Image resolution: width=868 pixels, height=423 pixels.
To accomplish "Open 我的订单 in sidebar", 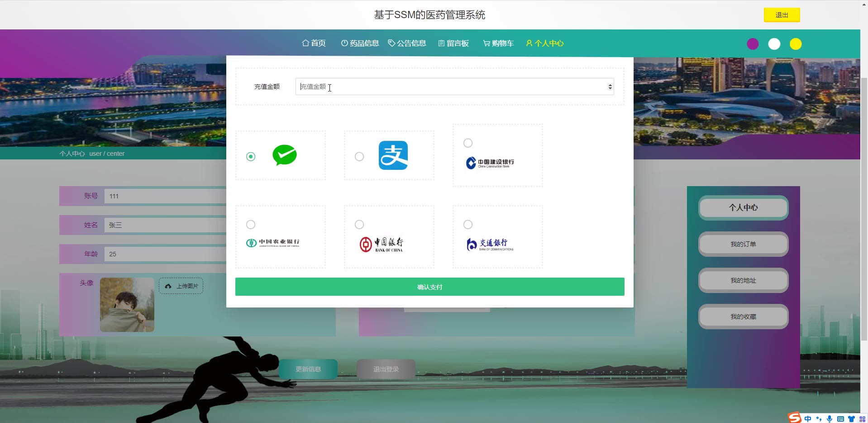I will tap(743, 244).
